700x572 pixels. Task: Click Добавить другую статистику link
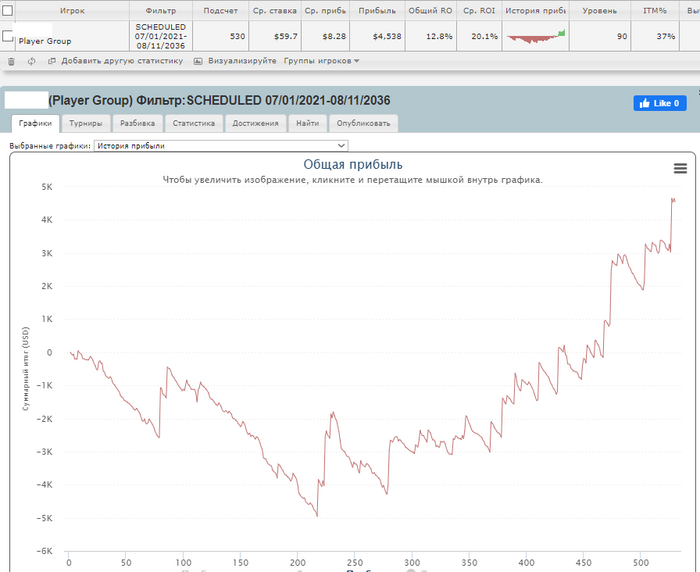pos(122,61)
